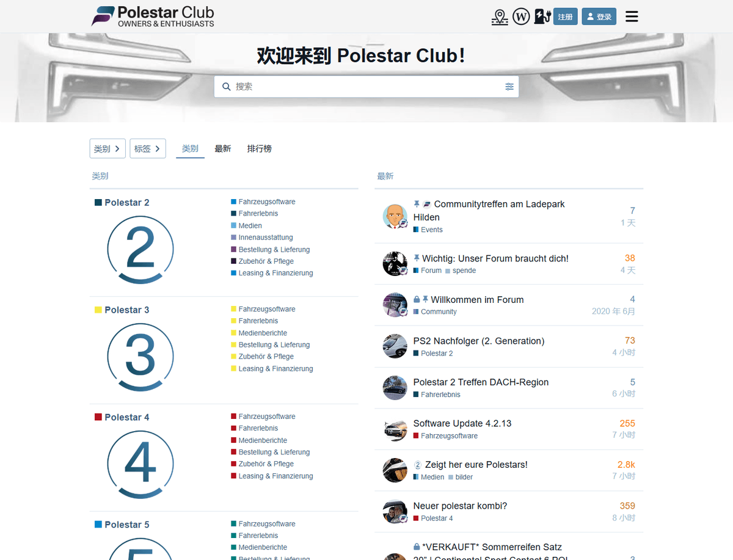Image resolution: width=733 pixels, height=560 pixels.
Task: Click Community category badge under Willkommen
Action: coord(435,312)
